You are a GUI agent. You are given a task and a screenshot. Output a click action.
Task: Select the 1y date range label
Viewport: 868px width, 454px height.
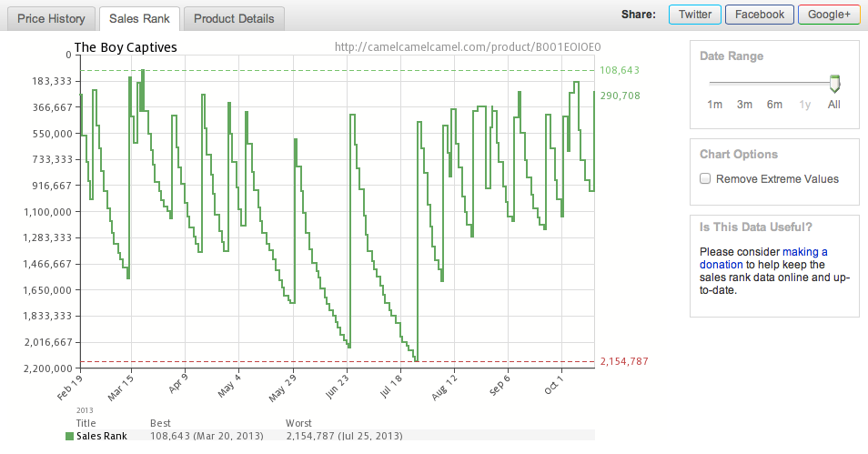[x=805, y=104]
